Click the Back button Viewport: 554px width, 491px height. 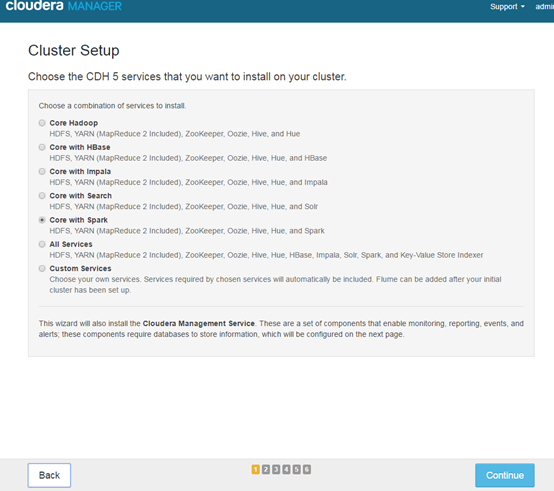(x=49, y=475)
